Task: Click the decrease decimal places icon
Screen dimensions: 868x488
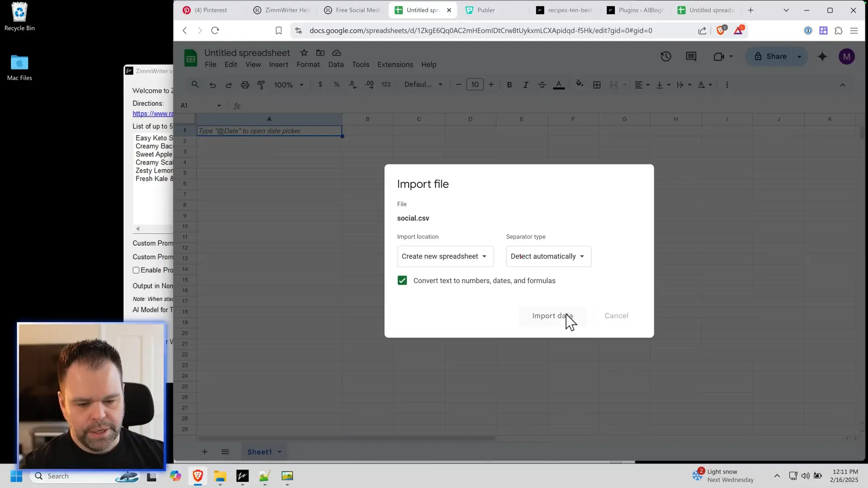Action: tap(353, 84)
